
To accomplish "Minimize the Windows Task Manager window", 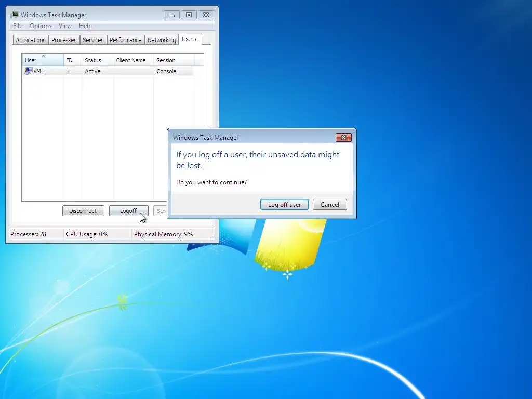I will pos(171,15).
